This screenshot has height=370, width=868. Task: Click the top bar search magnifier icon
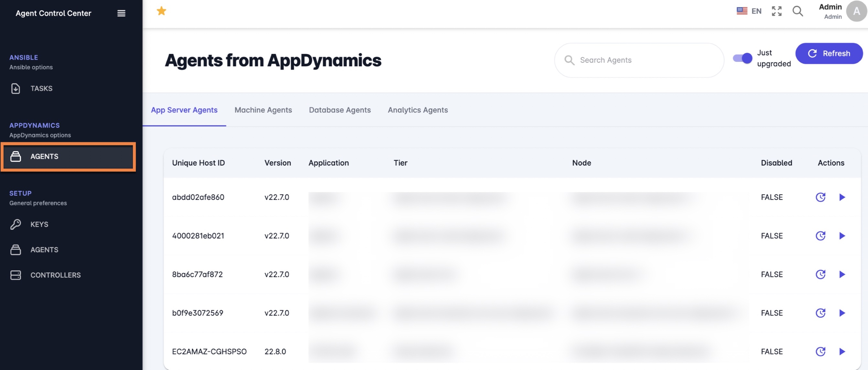click(797, 11)
